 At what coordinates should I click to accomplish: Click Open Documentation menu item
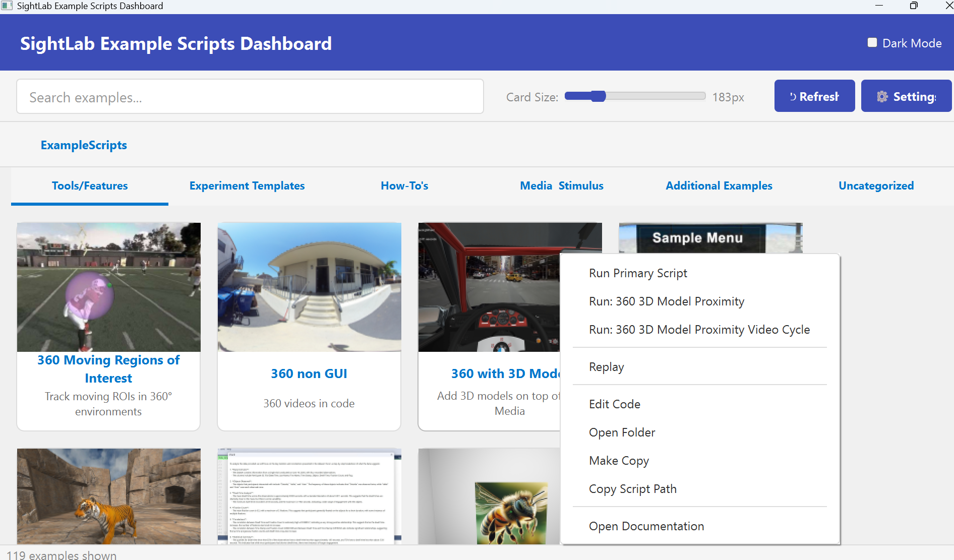click(646, 526)
